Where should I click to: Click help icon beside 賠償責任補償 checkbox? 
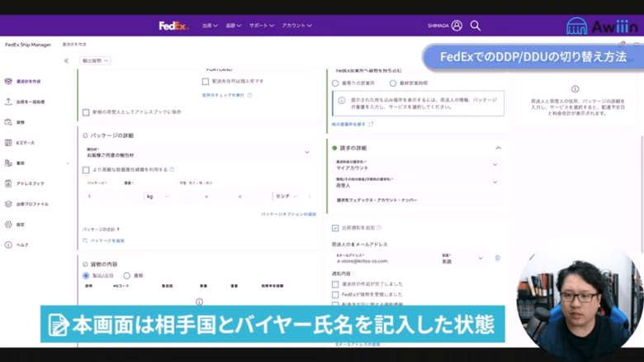coord(172,169)
